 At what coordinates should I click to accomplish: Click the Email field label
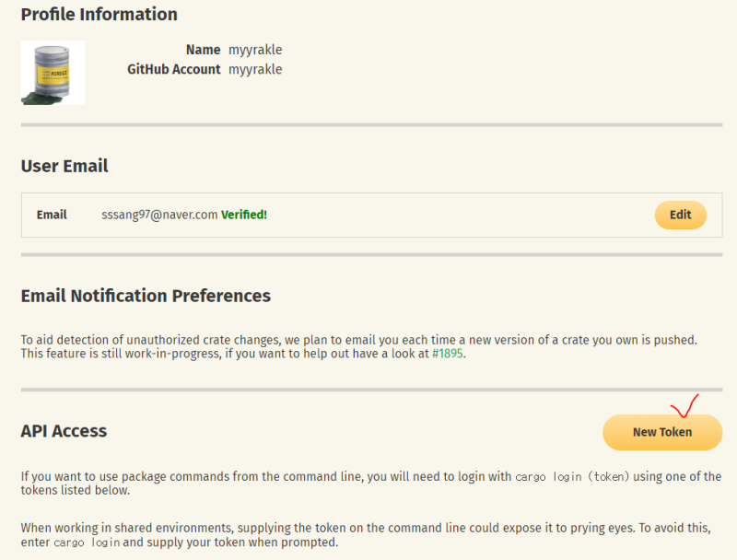point(52,215)
